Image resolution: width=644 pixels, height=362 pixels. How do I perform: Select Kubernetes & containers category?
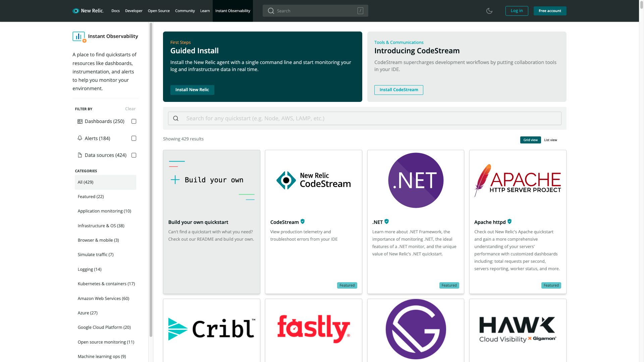click(x=106, y=284)
